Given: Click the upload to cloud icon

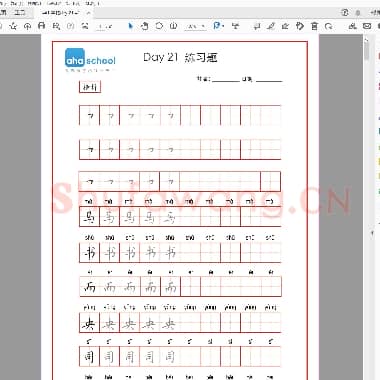Looking at the screenshot, I should click(27, 26).
